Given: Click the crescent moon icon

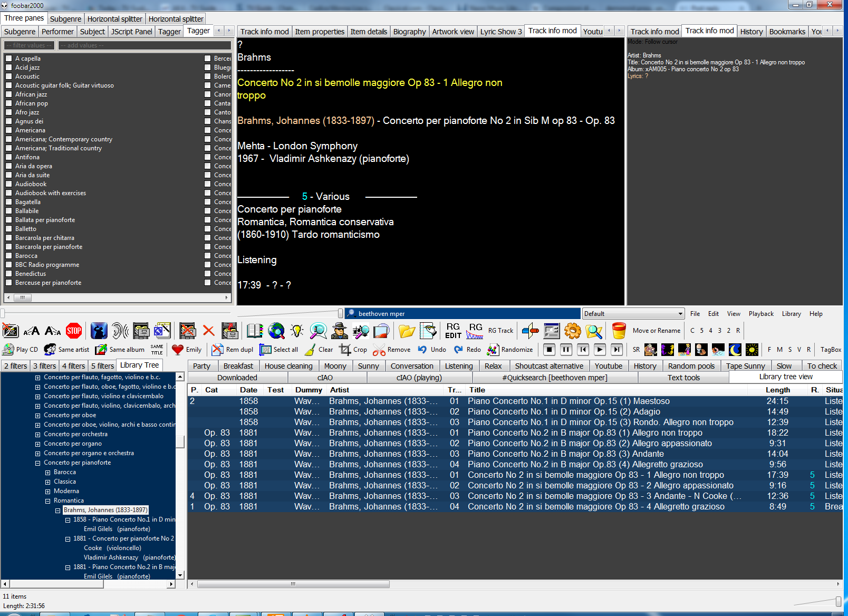Looking at the screenshot, I should tap(735, 349).
